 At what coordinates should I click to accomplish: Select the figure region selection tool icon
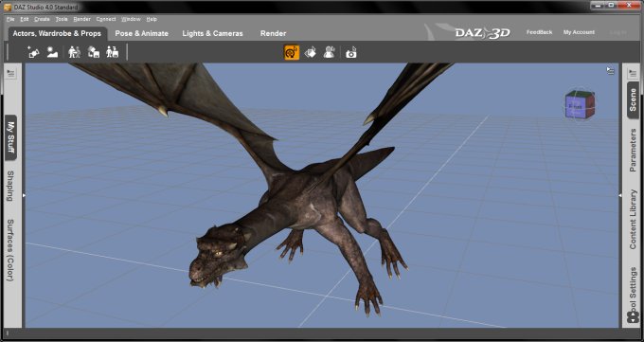329,53
